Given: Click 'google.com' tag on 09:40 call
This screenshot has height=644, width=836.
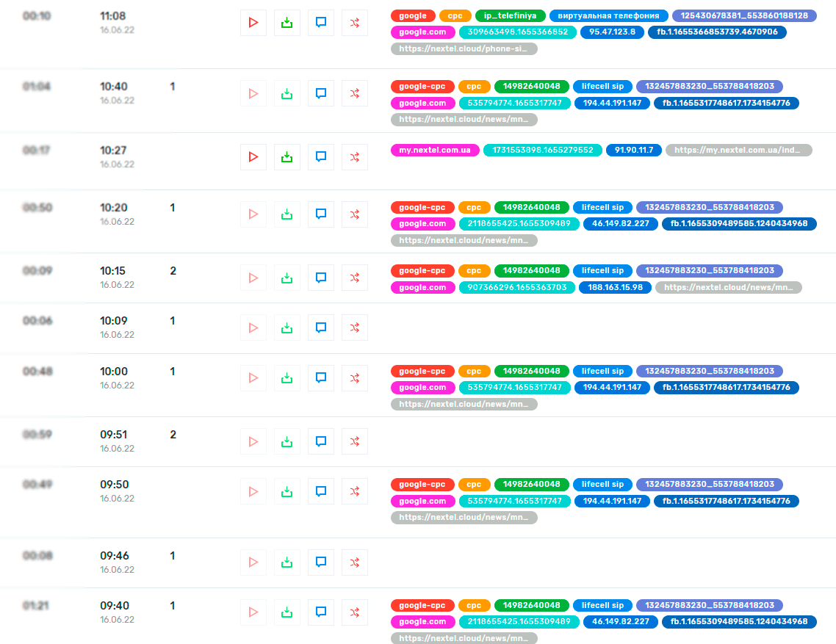Looking at the screenshot, I should click(423, 622).
